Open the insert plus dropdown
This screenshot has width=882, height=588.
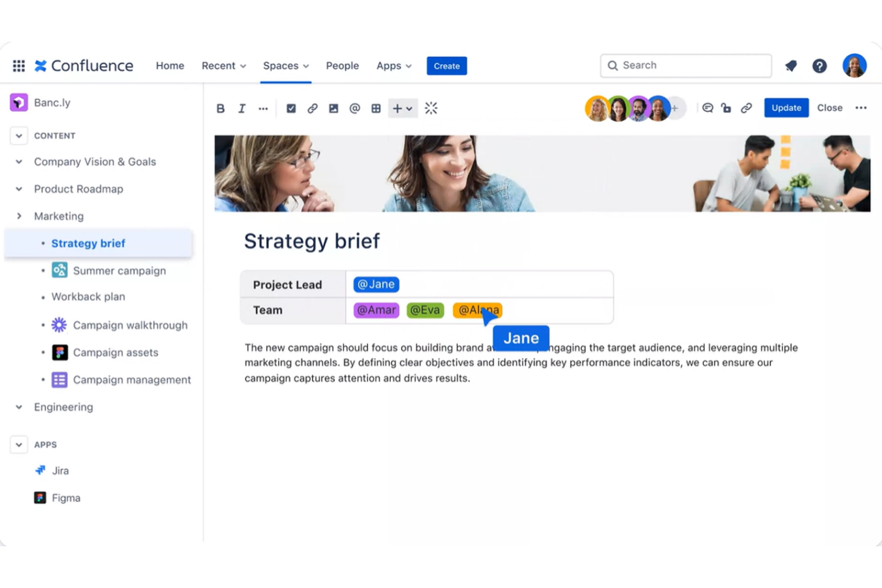pyautogui.click(x=402, y=108)
